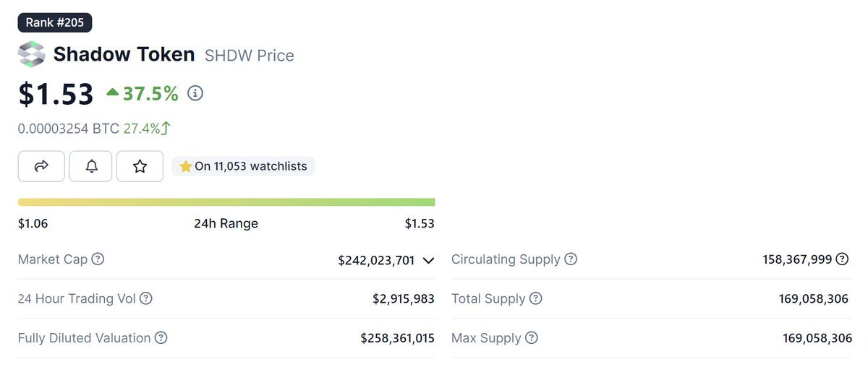Click Shadow Token logo icon
The image size is (868, 367).
click(x=31, y=54)
